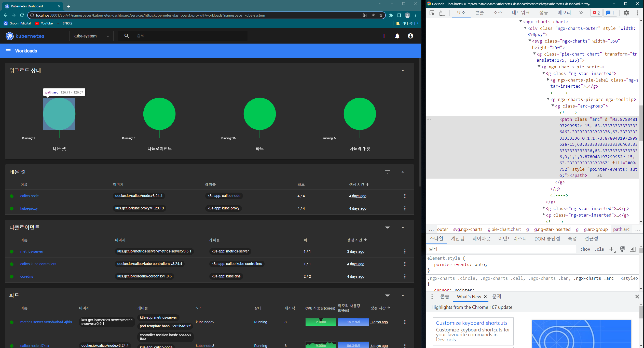Click the green CPU usage bar for metrics-server pod

(x=320, y=322)
